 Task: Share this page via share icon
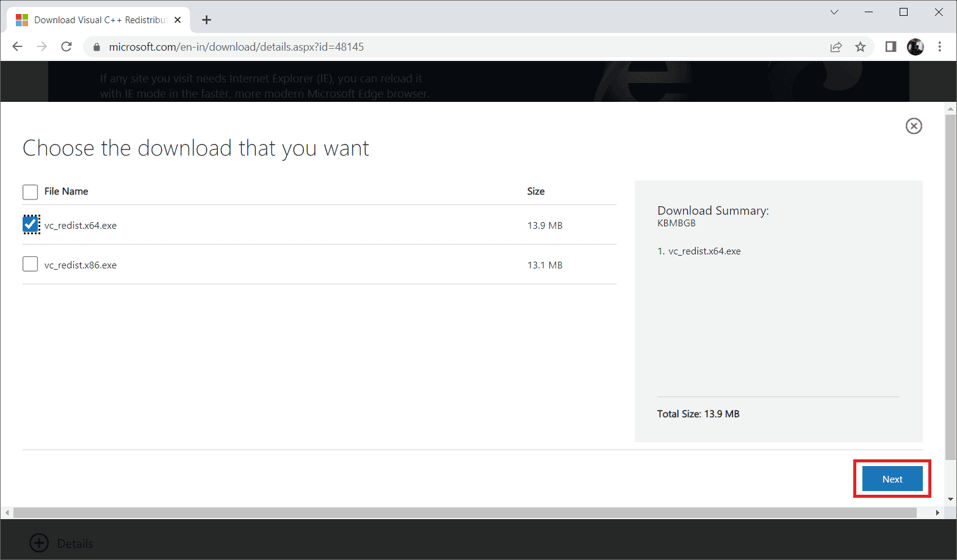pyautogui.click(x=836, y=47)
